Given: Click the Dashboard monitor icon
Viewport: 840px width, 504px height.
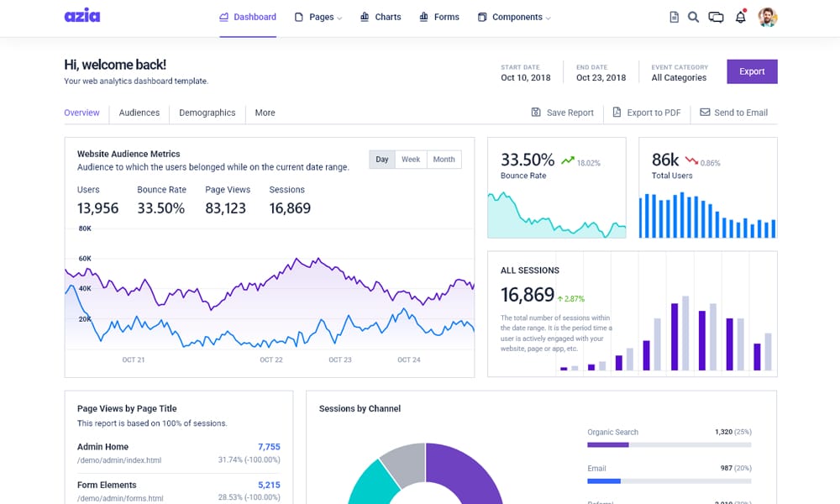Looking at the screenshot, I should 224,17.
